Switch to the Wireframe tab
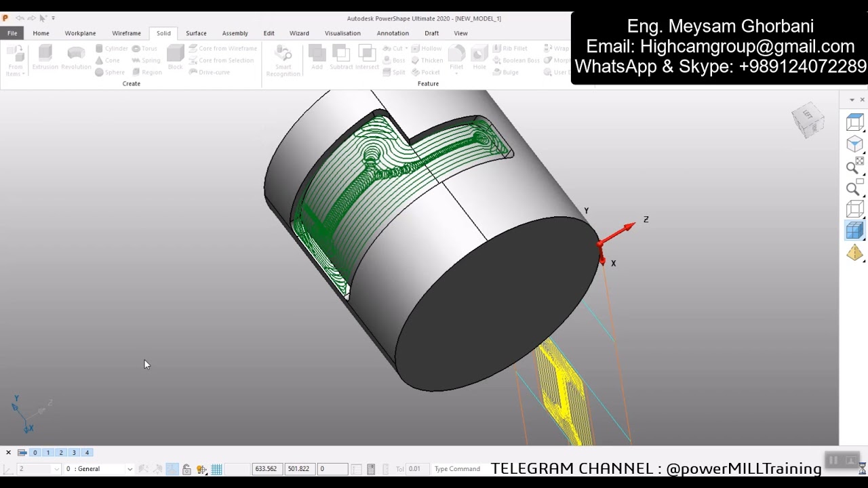The width and height of the screenshot is (868, 488). [126, 33]
